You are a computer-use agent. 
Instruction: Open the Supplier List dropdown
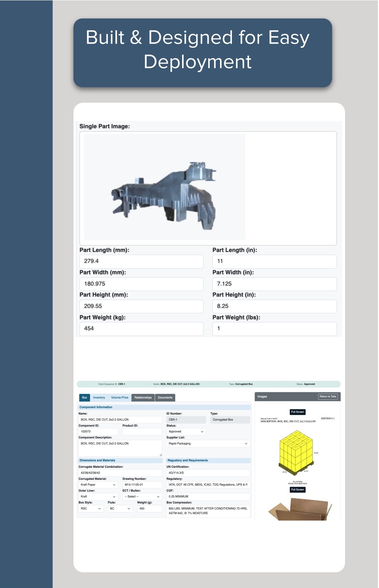click(x=208, y=443)
